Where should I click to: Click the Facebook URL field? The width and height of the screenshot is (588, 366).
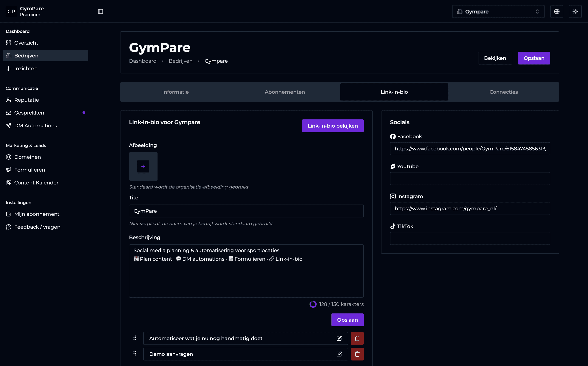tap(470, 149)
